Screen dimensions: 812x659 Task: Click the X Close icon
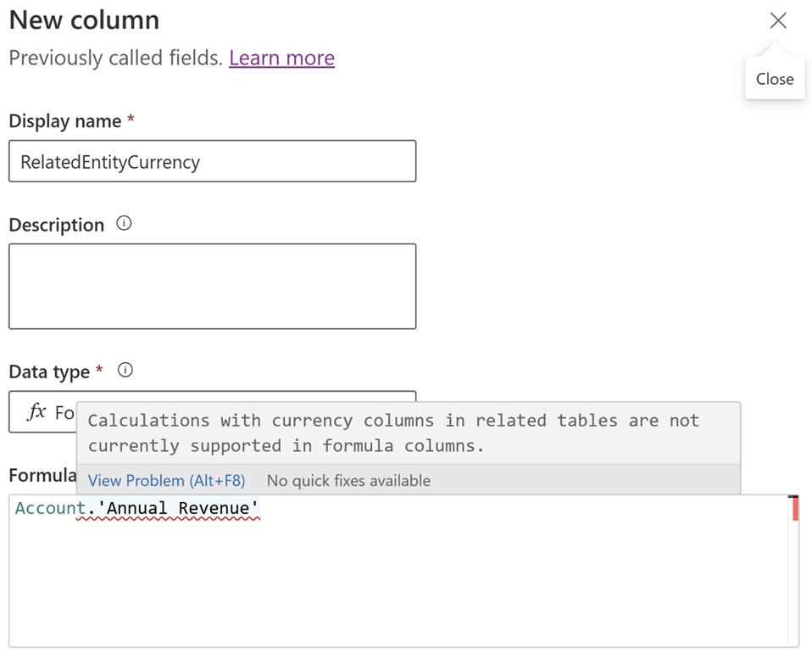[778, 20]
